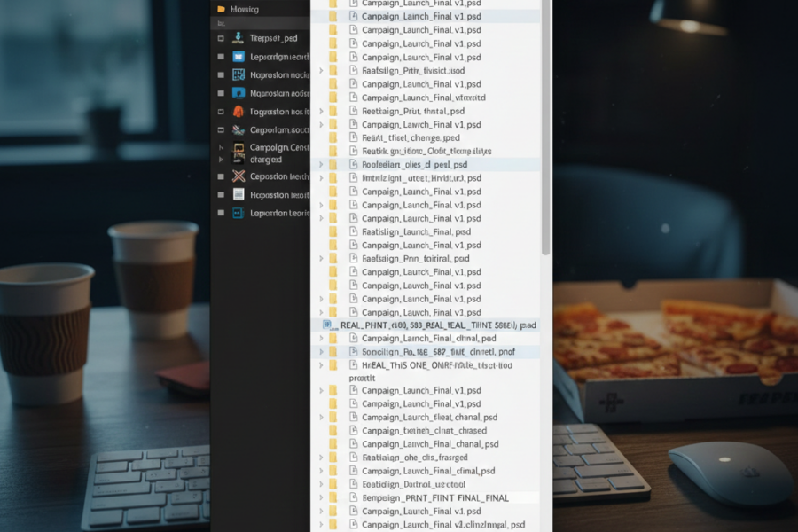Expand the Eempeign_PRNT_FIINT FINAL_FINAL row
Screen dimensions: 798x532
pos(321,497)
